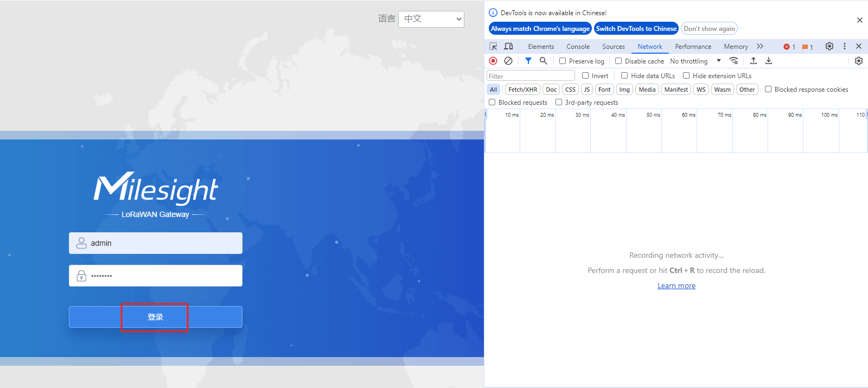Click Don't show again
This screenshot has width=868, height=388.
709,29
